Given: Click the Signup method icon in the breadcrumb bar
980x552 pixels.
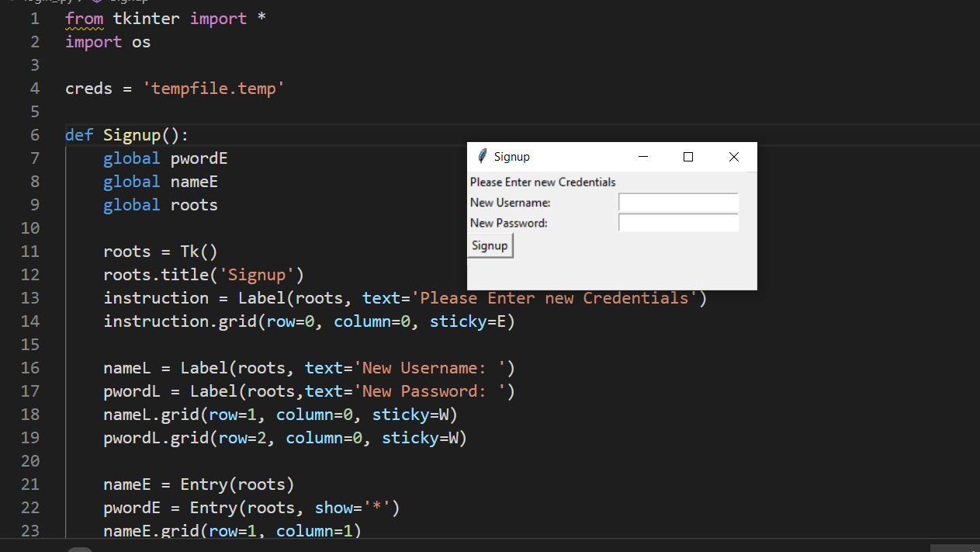Looking at the screenshot, I should coord(97,2).
